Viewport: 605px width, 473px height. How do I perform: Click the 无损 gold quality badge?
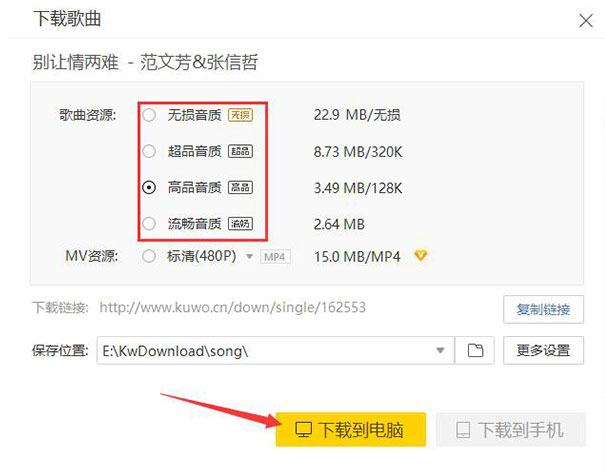(x=240, y=115)
